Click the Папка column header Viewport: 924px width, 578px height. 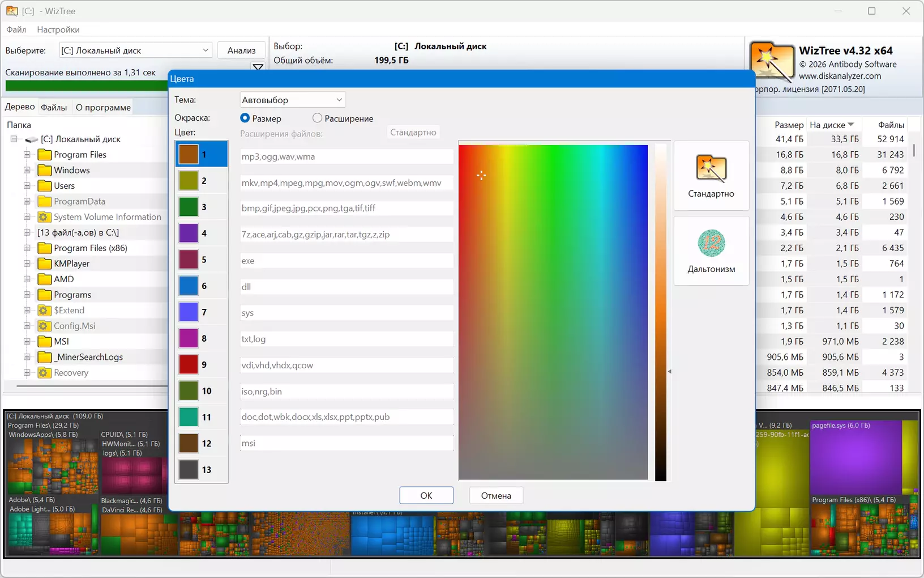[19, 125]
